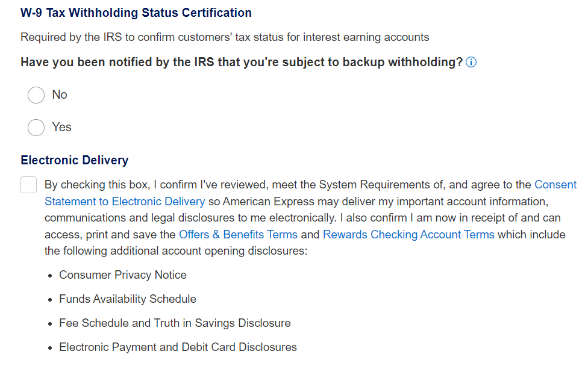Click the backup withholding info icon
Screen dimensions: 588x366
[x=472, y=63]
